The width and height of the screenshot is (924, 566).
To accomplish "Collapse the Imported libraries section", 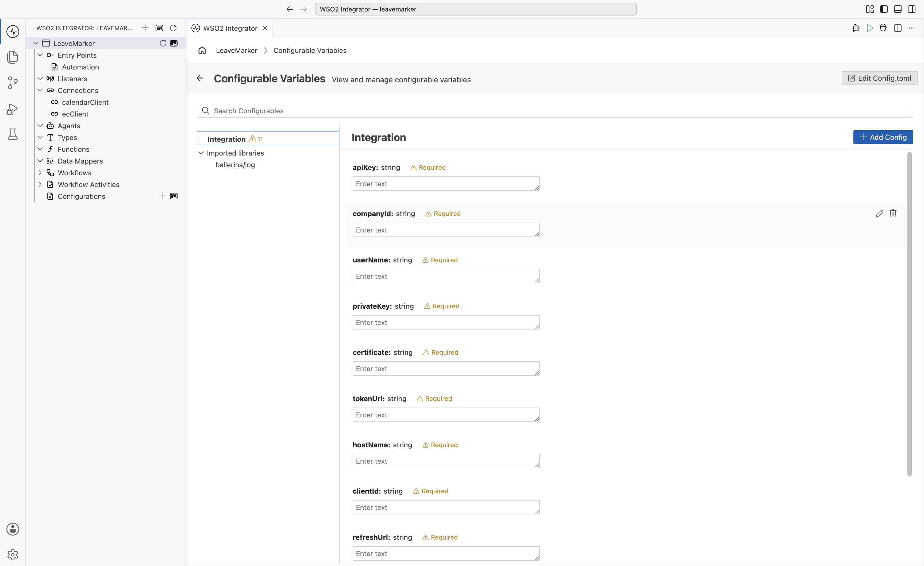I will (x=201, y=153).
